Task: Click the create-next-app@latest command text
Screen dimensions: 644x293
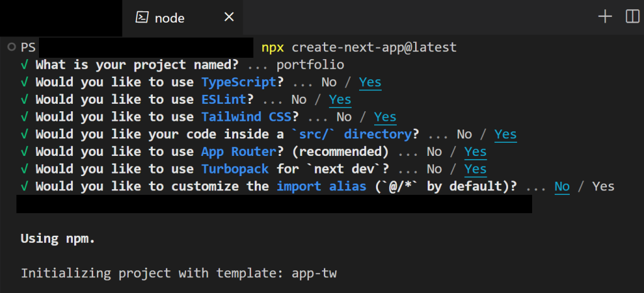Action: point(374,48)
